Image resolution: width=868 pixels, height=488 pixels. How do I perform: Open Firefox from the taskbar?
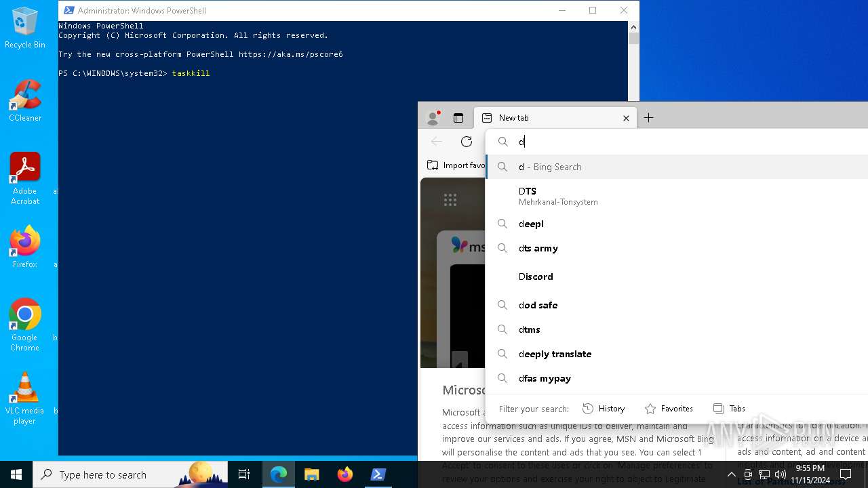coord(344,474)
